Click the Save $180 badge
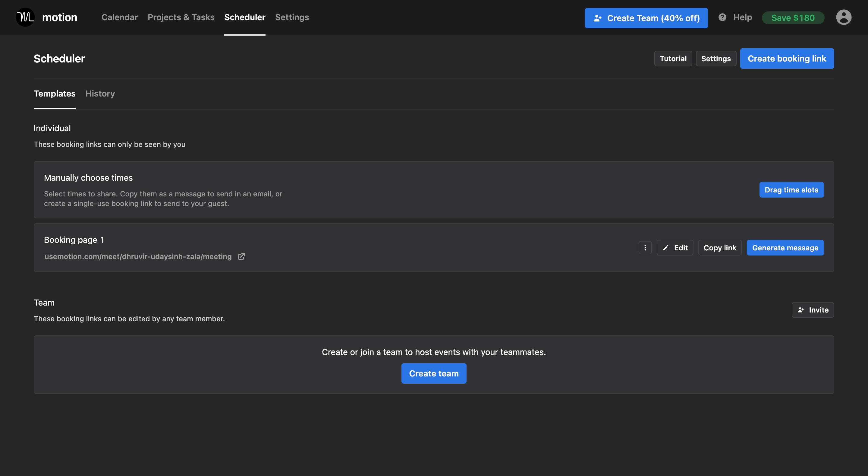 pos(793,18)
